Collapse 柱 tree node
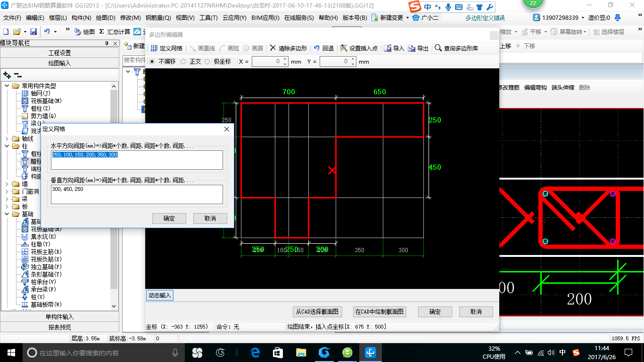 tap(7, 146)
